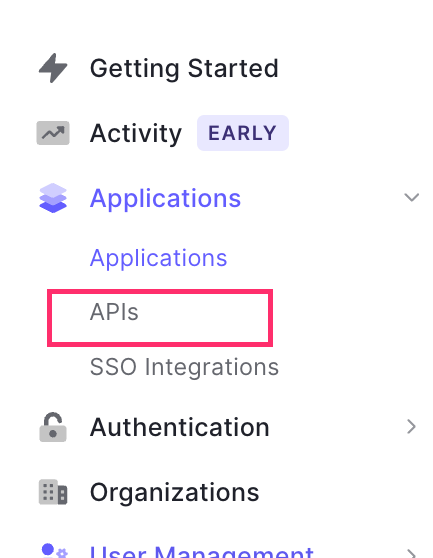The height and width of the screenshot is (558, 433).
Task: Click the Getting Started lightning bolt icon
Action: [53, 68]
